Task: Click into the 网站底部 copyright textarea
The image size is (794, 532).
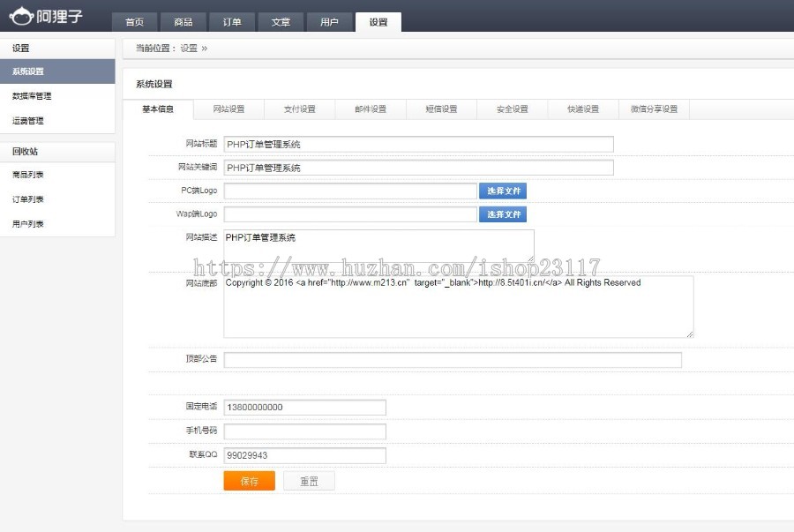Action: (x=458, y=307)
